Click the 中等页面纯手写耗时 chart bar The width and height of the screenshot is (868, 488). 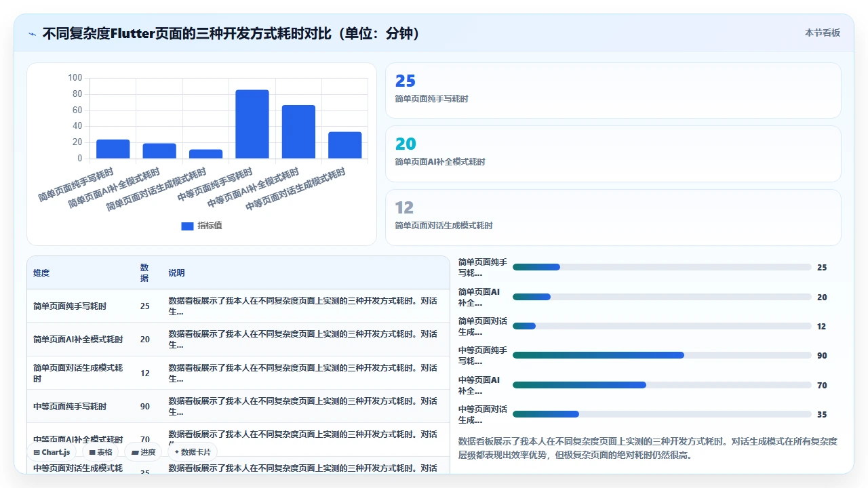(x=252, y=124)
